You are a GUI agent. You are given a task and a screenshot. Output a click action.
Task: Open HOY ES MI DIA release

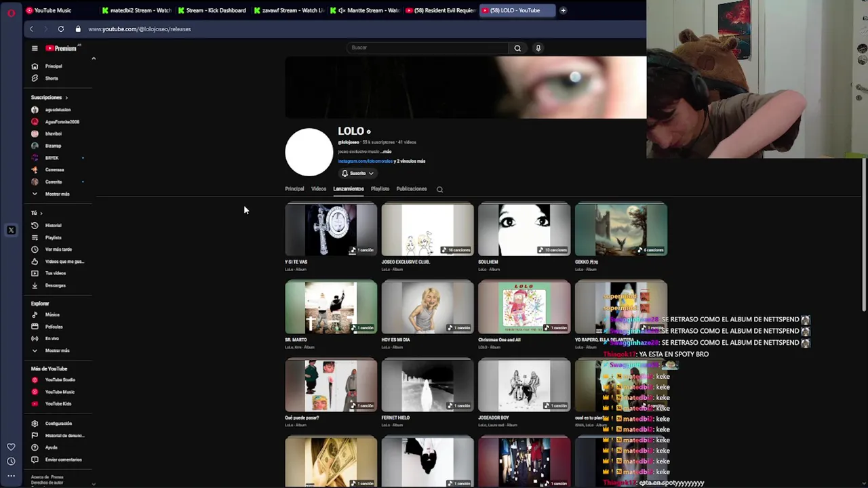pos(427,307)
